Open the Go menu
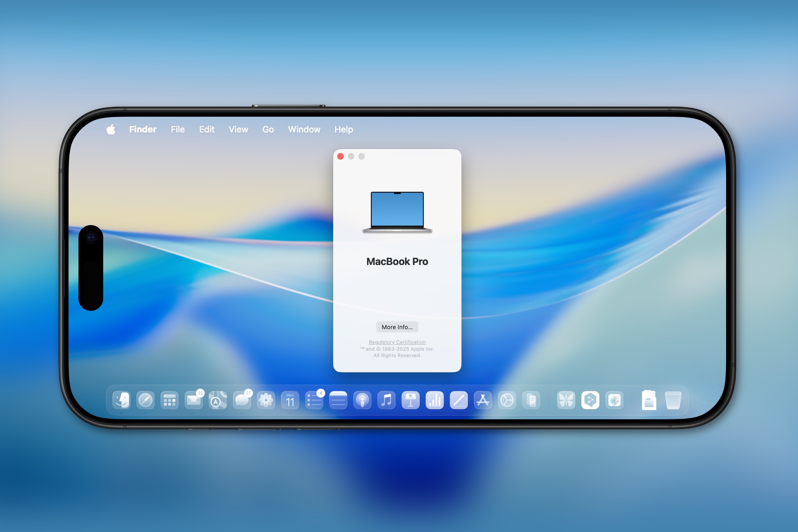The height and width of the screenshot is (532, 798). click(x=268, y=129)
